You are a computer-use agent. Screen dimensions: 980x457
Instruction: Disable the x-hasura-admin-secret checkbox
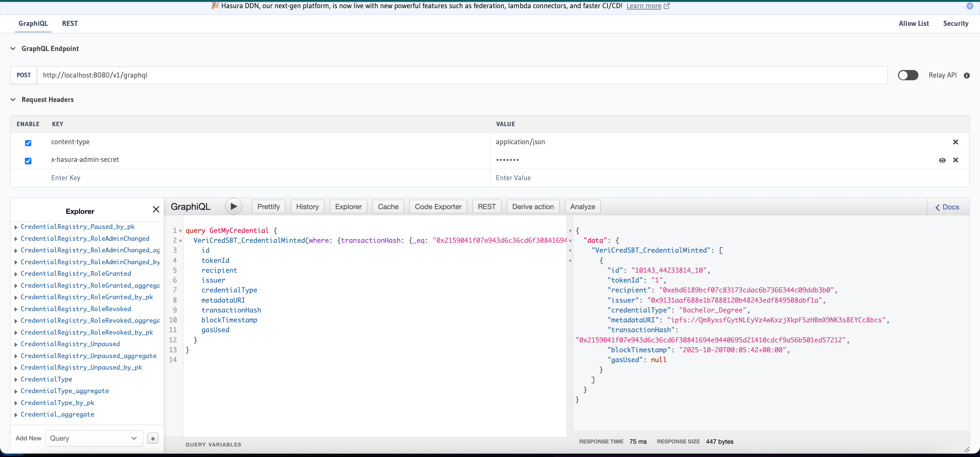pos(28,161)
